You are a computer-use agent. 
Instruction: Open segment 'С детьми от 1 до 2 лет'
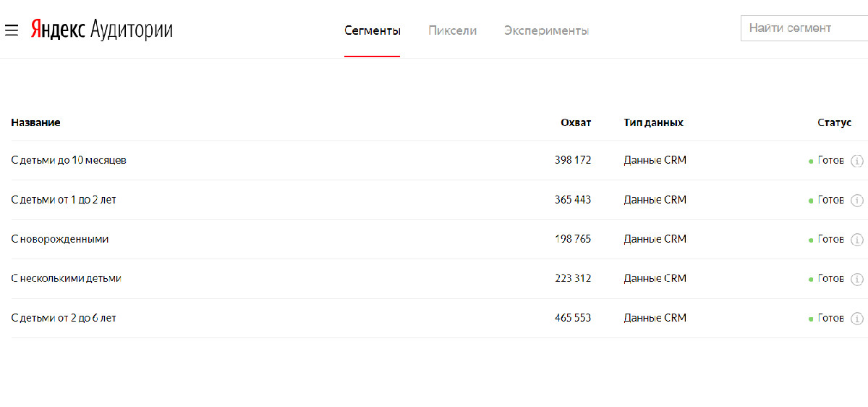(64, 200)
